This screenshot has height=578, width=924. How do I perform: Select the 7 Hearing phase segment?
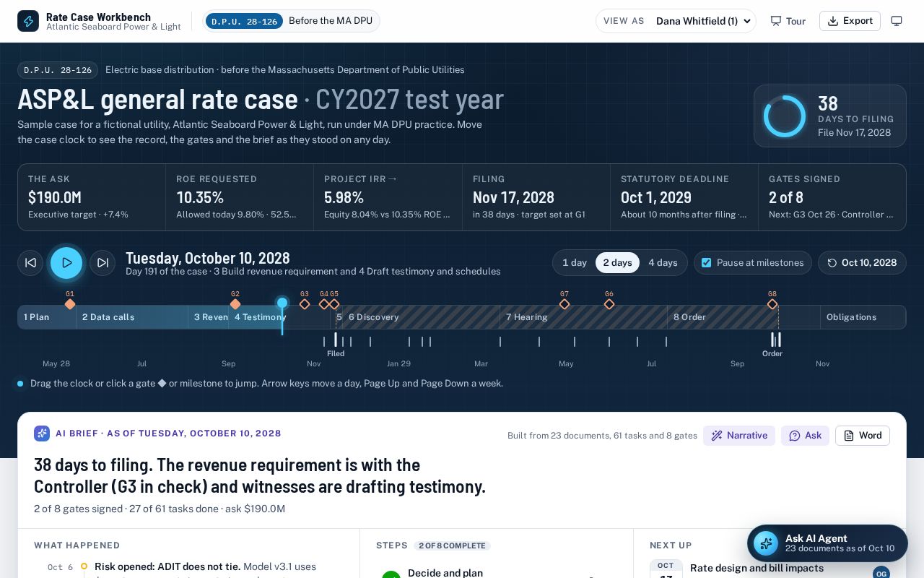[583, 317]
